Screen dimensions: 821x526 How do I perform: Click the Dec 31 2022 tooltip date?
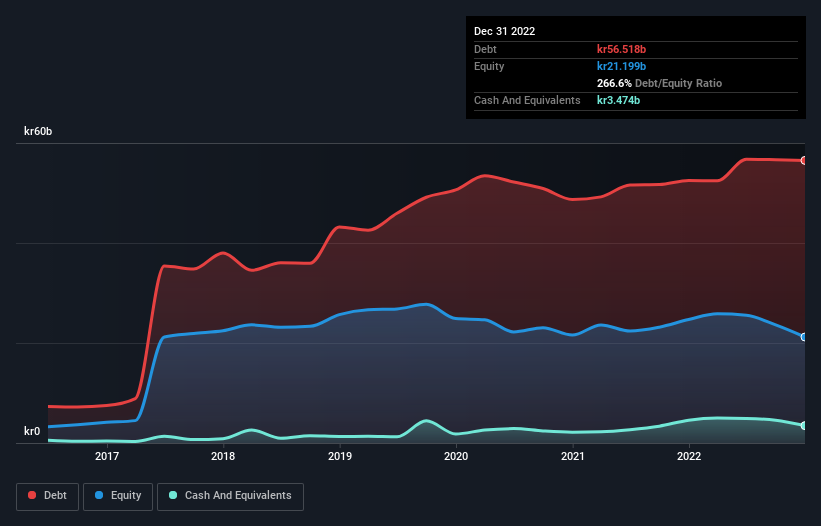click(505, 31)
